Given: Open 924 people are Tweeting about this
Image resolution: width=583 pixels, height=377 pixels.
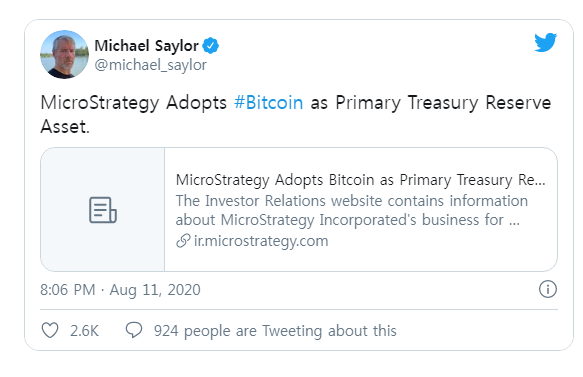Looking at the screenshot, I should pyautogui.click(x=275, y=331).
